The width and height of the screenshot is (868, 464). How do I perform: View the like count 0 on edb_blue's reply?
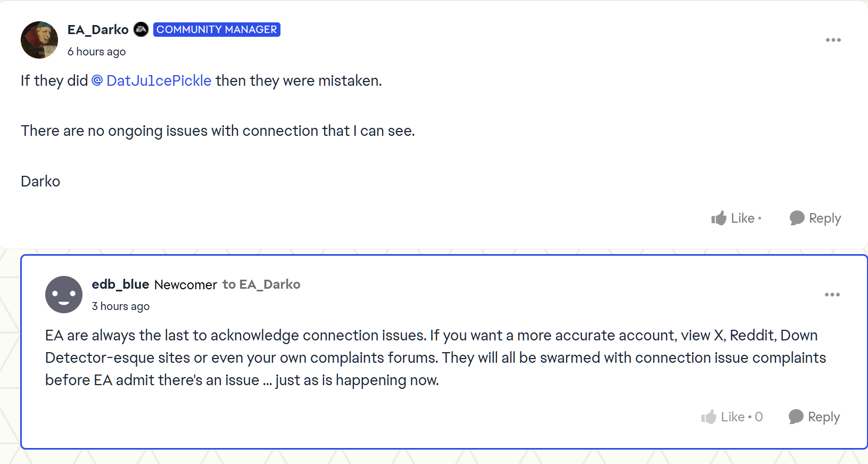pyautogui.click(x=759, y=417)
